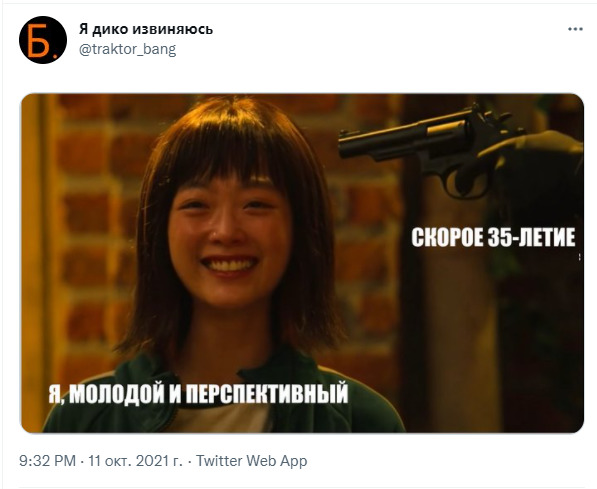Viewport: 597px width, 489px height.
Task: Click the small orange dot in avatar
Action: tap(54, 56)
